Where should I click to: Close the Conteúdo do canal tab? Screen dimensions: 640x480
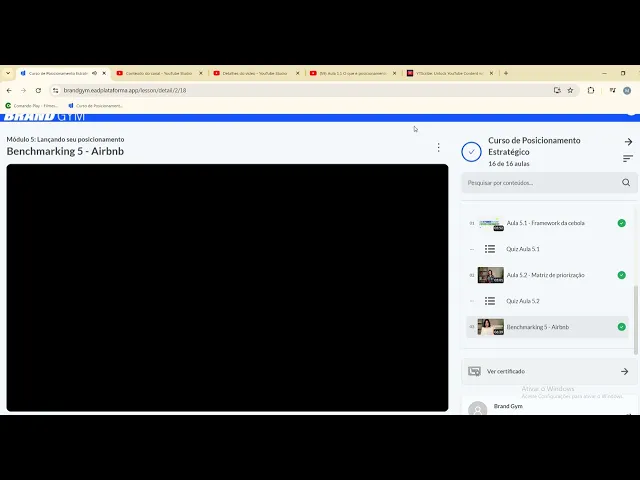point(201,73)
